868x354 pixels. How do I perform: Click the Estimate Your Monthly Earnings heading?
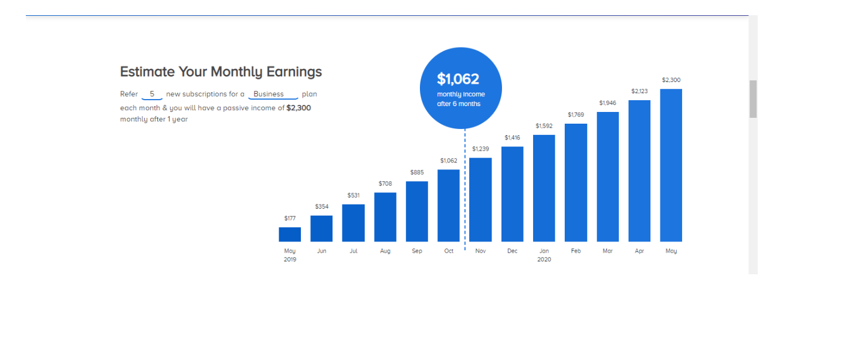click(221, 72)
